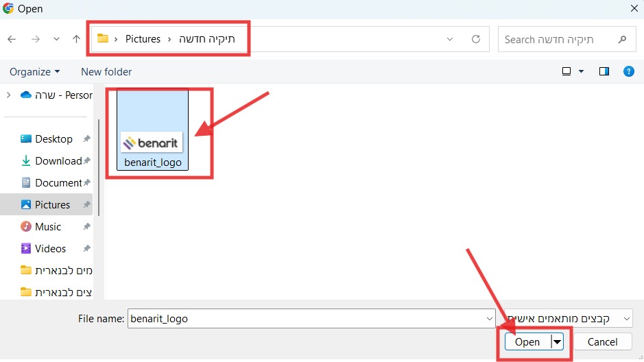The height and width of the screenshot is (362, 644).
Task: Select Music in the navigation pane
Action: point(48,227)
